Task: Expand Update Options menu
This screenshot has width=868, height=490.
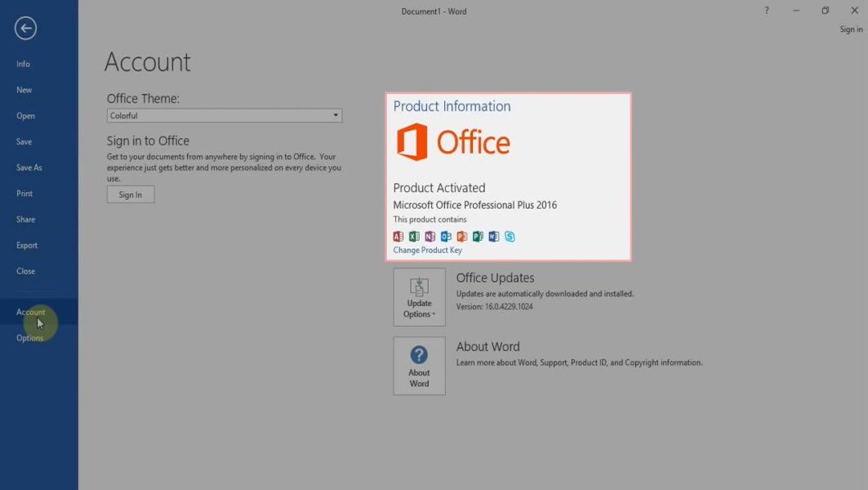Action: click(419, 297)
